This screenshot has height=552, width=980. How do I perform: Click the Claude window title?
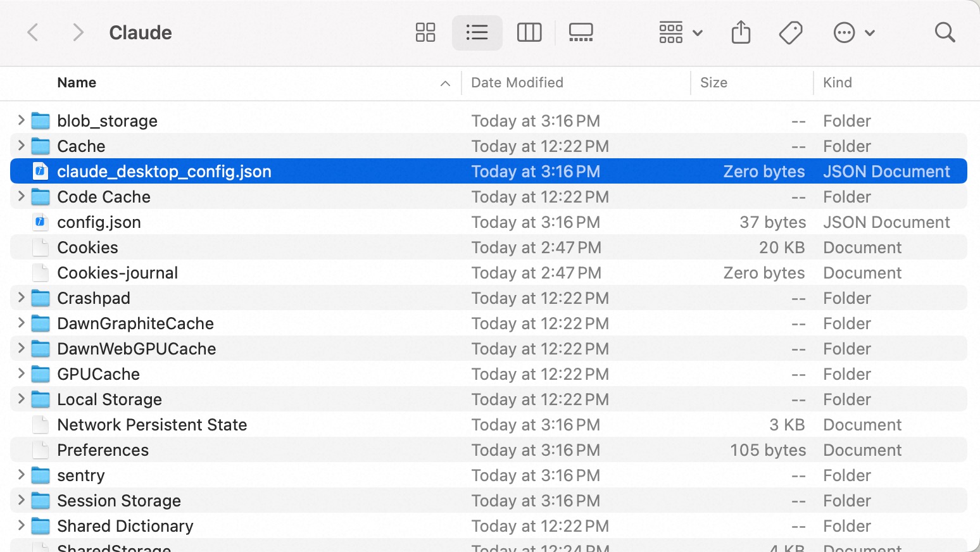[x=141, y=32]
